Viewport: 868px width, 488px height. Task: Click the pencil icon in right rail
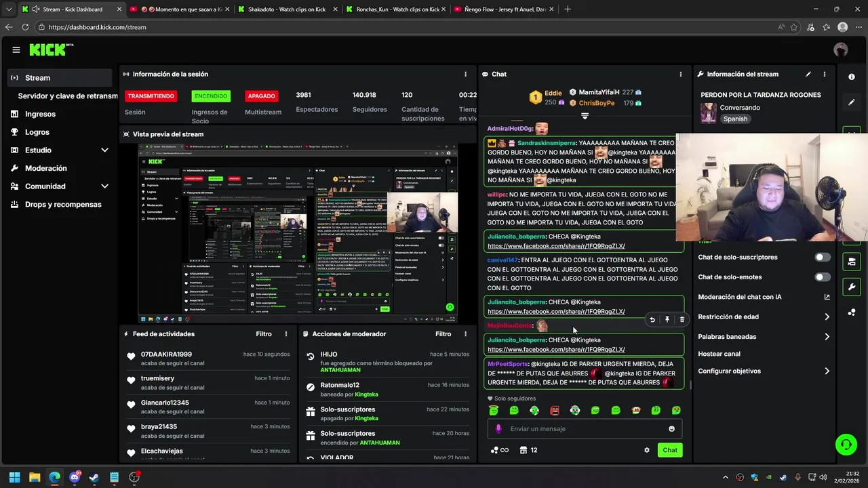[852, 102]
